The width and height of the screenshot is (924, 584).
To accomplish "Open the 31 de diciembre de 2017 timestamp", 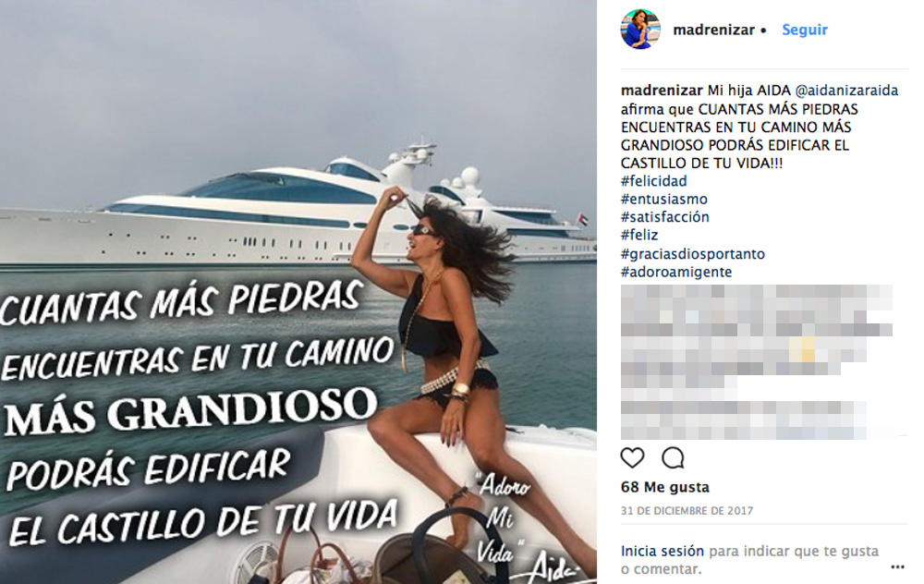I will (x=687, y=511).
